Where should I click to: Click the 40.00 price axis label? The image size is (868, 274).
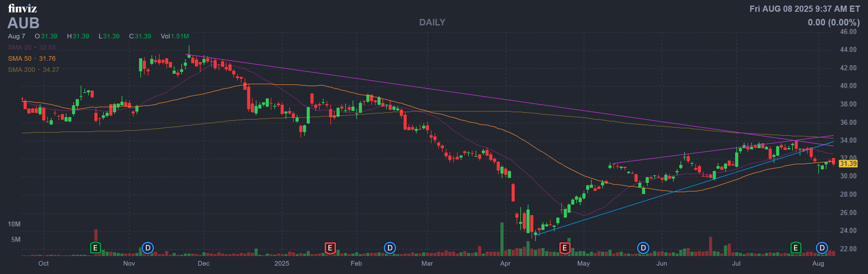(x=848, y=86)
